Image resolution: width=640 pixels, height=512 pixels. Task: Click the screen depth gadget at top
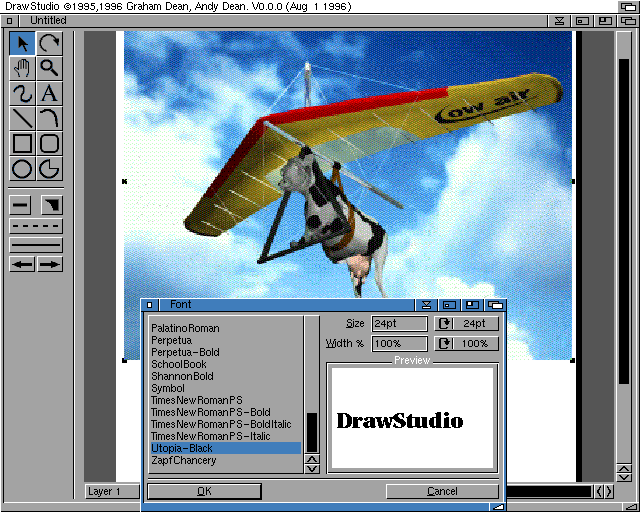[628, 7]
